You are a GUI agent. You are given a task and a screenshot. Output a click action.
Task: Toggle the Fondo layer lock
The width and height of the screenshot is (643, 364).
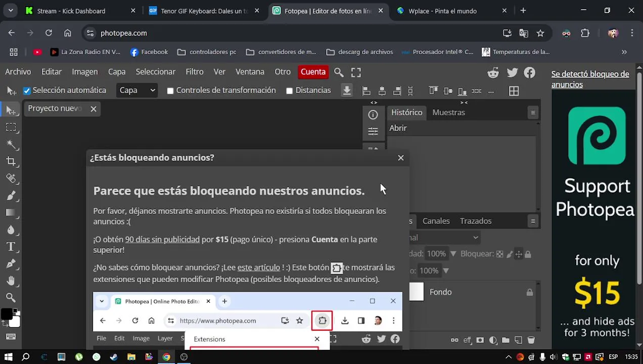529,292
